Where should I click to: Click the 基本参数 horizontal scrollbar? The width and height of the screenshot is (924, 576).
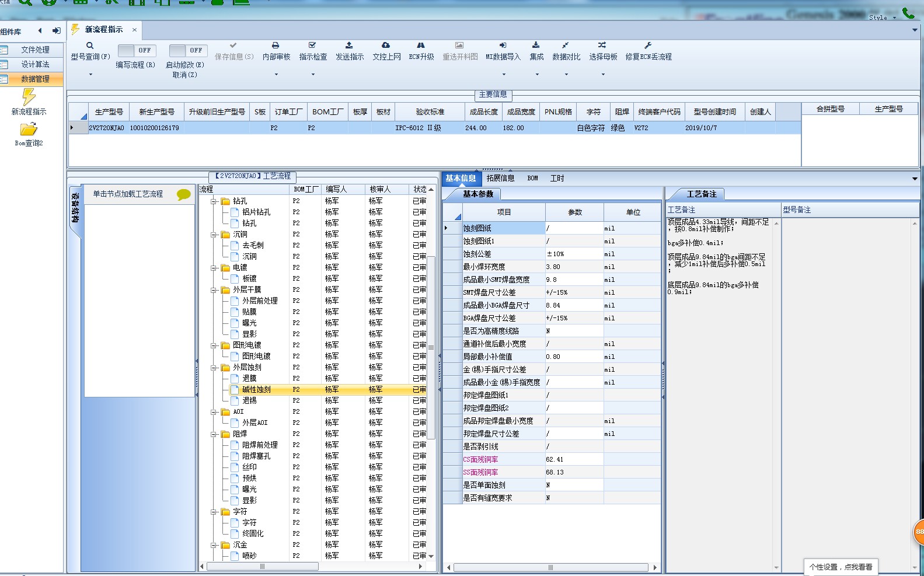[x=550, y=567]
